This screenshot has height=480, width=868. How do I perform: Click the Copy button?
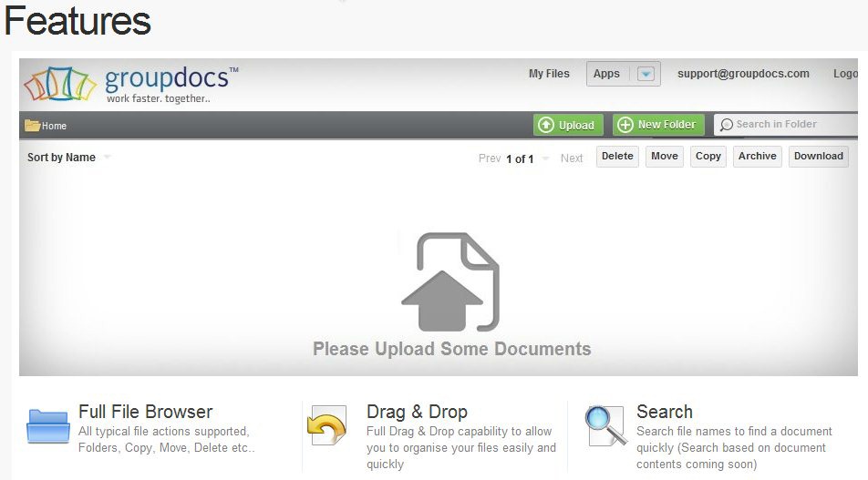(708, 157)
